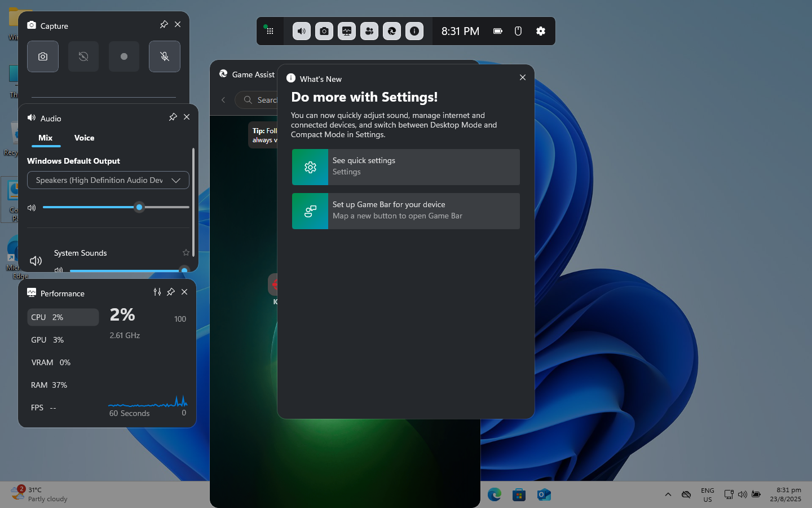Mute System Sounds via large speaker icon
This screenshot has width=812, height=508.
(36, 261)
